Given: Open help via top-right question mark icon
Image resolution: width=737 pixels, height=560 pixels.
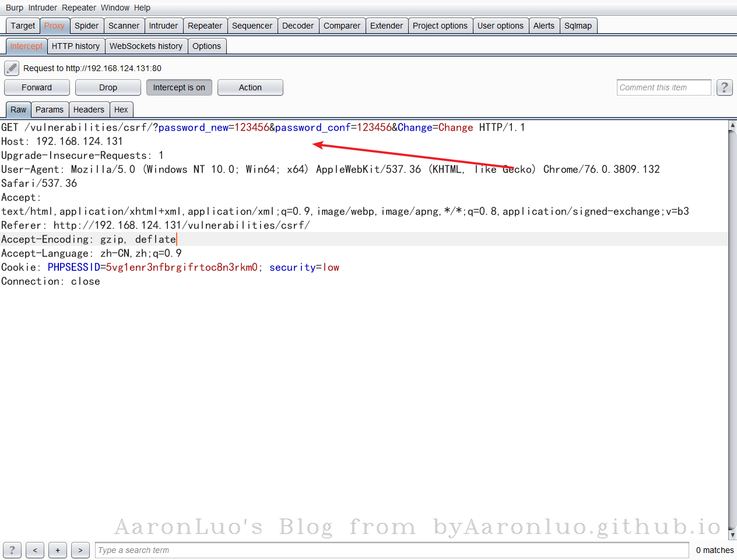Looking at the screenshot, I should click(x=724, y=87).
